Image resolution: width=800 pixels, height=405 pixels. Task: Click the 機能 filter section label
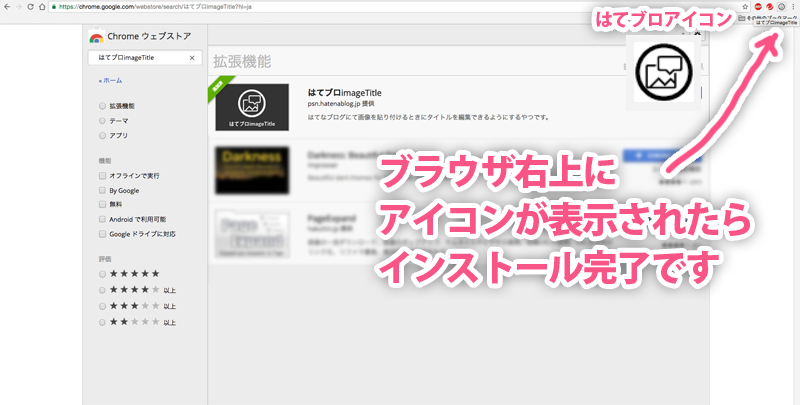(105, 161)
